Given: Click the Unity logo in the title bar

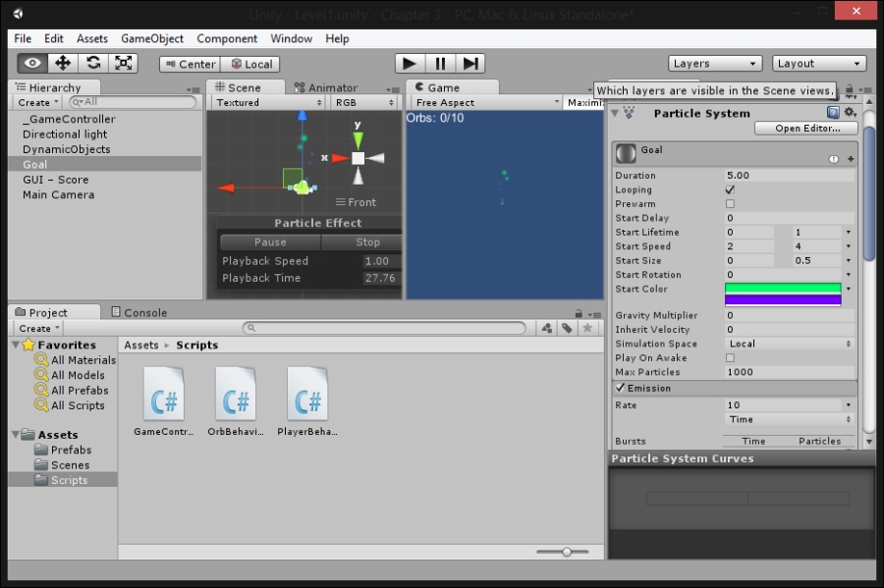Looking at the screenshot, I should pos(18,13).
